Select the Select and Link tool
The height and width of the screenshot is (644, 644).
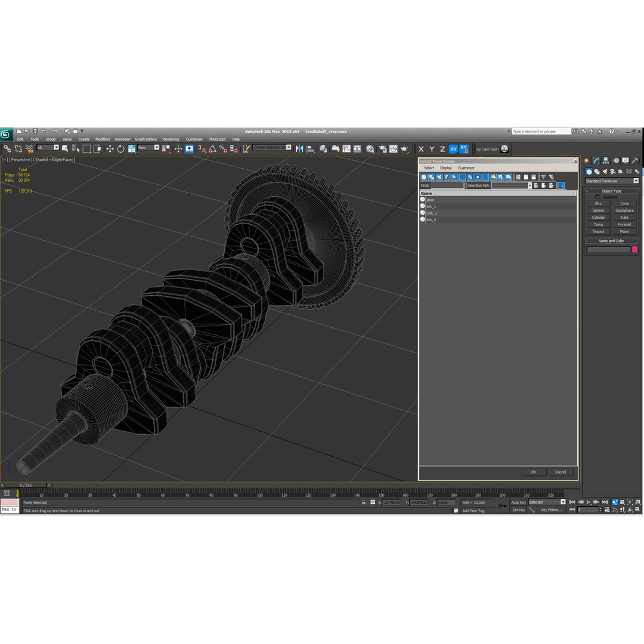[x=7, y=148]
